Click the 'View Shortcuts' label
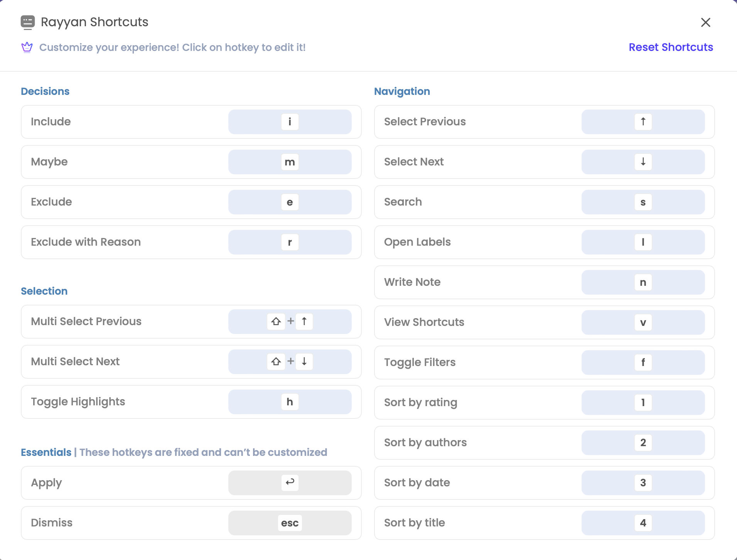This screenshot has height=560, width=737. 424,322
